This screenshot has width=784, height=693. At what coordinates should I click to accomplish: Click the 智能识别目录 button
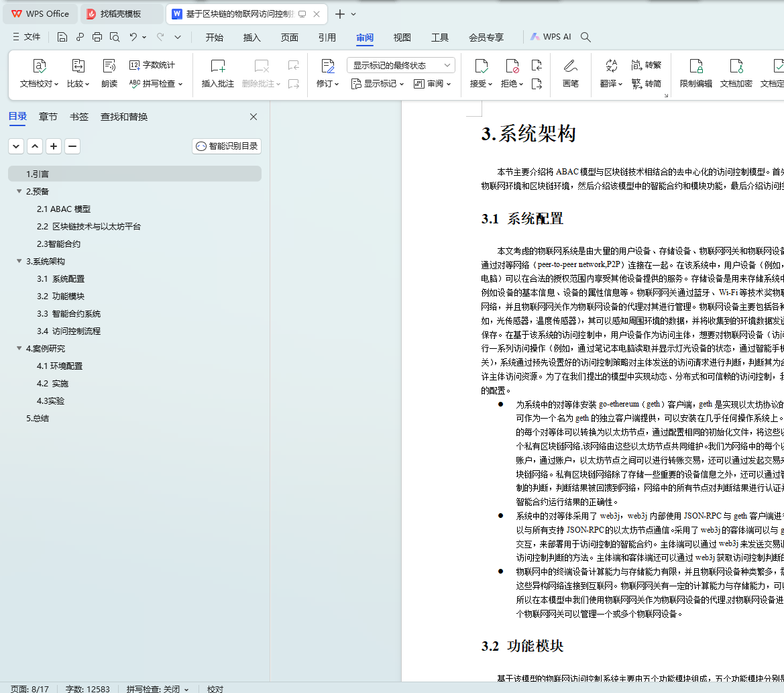[x=227, y=146]
